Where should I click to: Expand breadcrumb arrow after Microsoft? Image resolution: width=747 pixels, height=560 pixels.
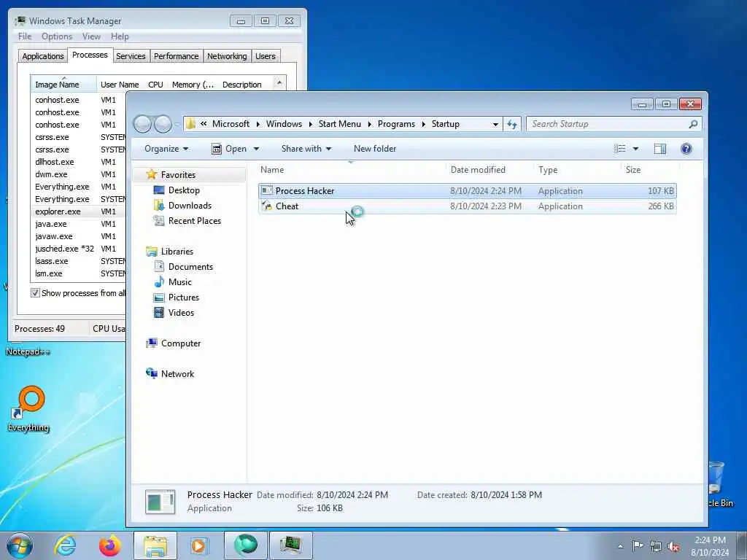(x=258, y=124)
